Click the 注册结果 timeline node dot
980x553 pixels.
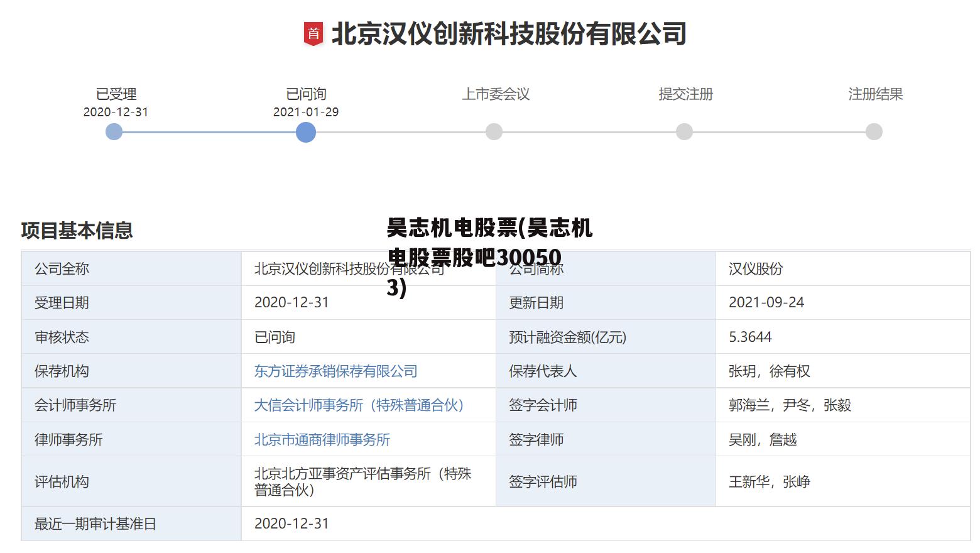pyautogui.click(x=874, y=132)
